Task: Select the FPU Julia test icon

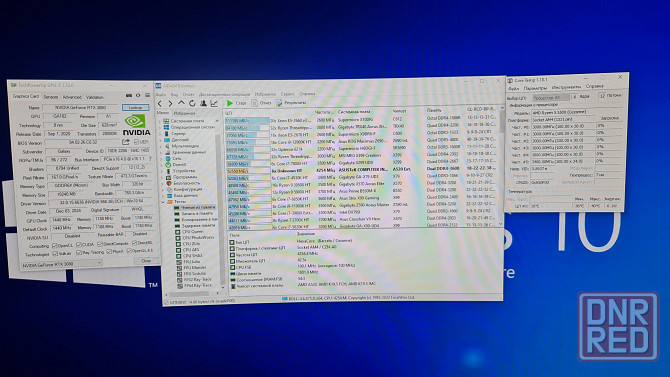Action: tap(179, 262)
